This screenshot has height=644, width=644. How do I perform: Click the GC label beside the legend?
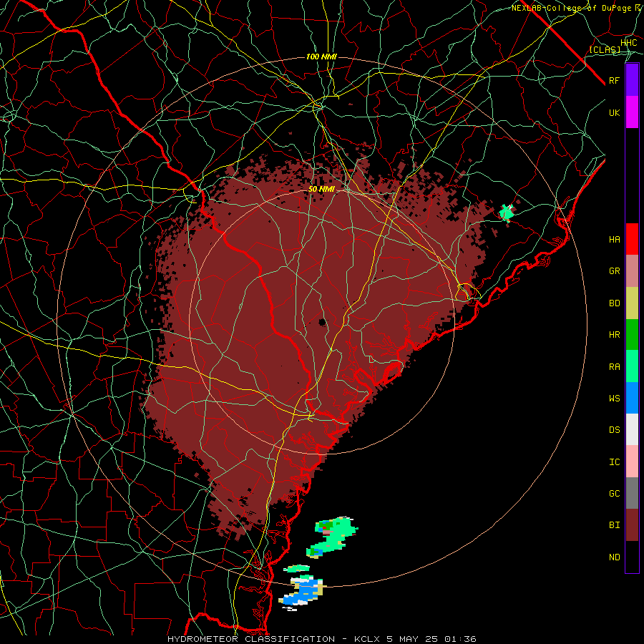[x=615, y=494]
